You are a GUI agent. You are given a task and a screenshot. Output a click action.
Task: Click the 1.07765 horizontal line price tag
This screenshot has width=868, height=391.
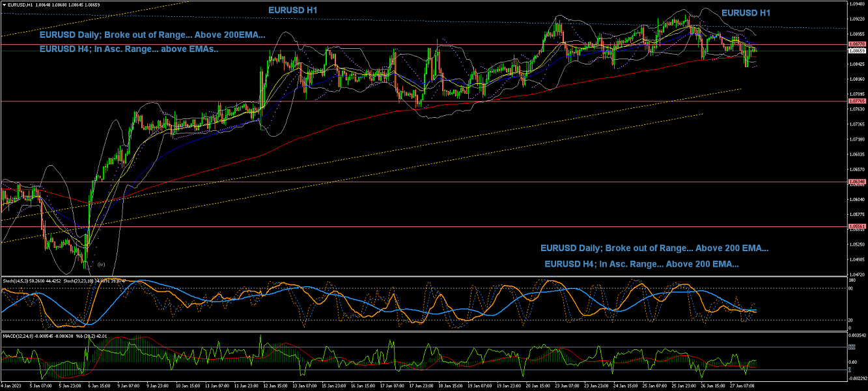pos(857,101)
